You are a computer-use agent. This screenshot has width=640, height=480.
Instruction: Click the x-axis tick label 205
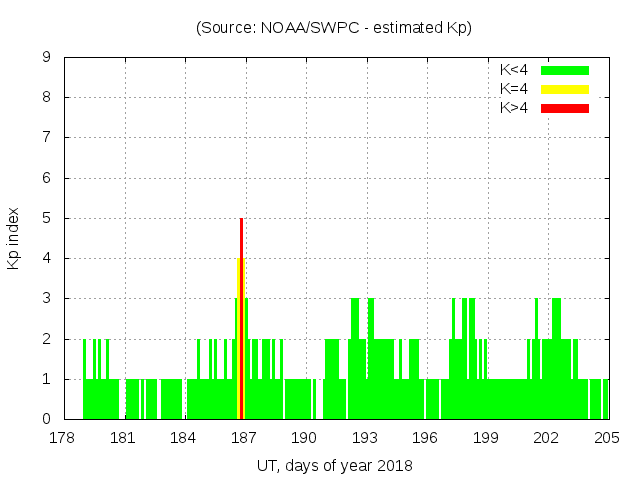(607, 438)
